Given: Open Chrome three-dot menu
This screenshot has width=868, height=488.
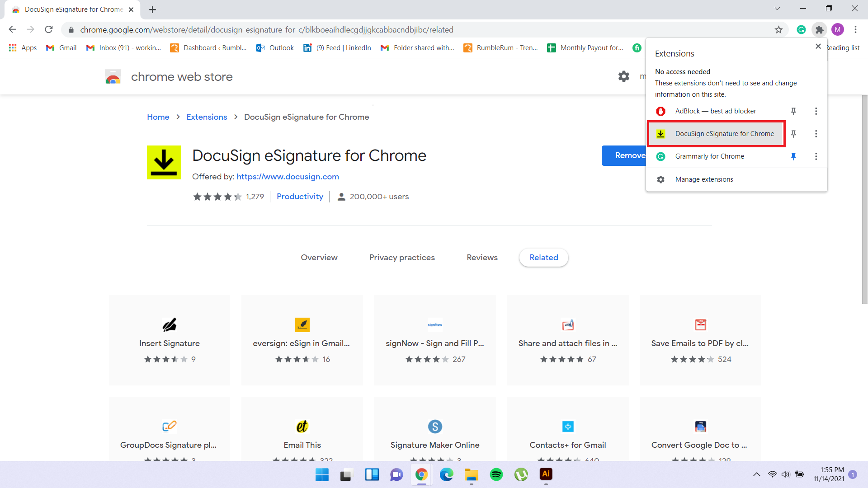Looking at the screenshot, I should 855,30.
